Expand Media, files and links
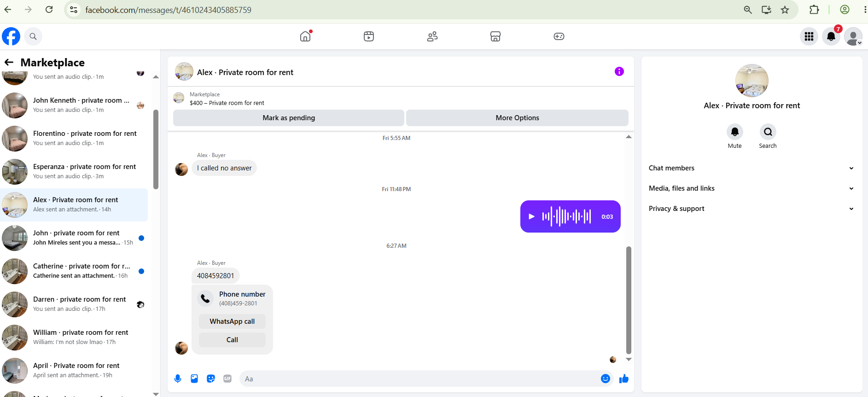The image size is (868, 397). [x=752, y=188]
